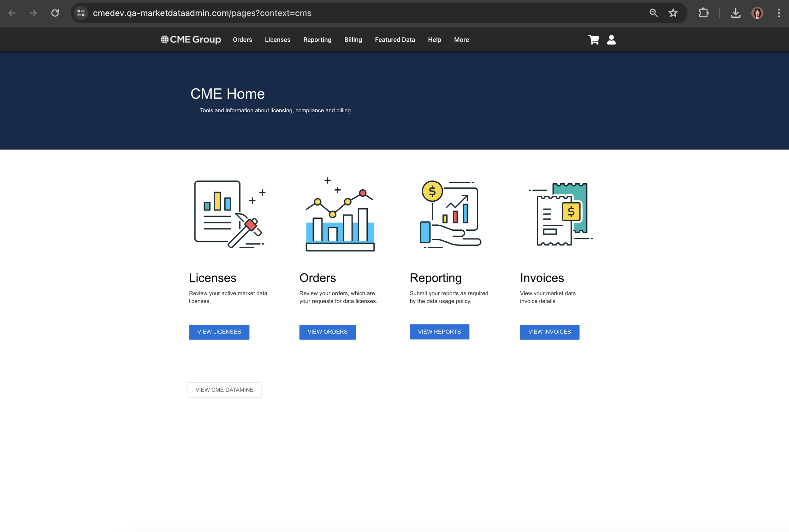Open site information controls in address bar

point(81,13)
